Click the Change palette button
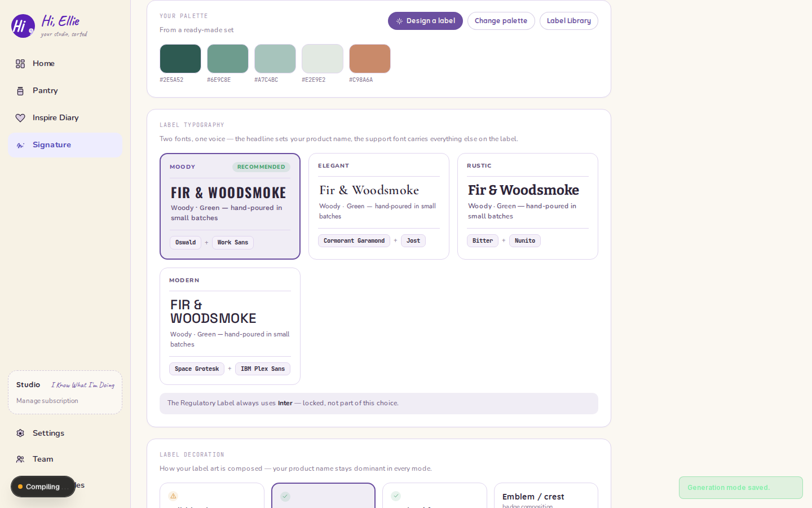 [501, 21]
